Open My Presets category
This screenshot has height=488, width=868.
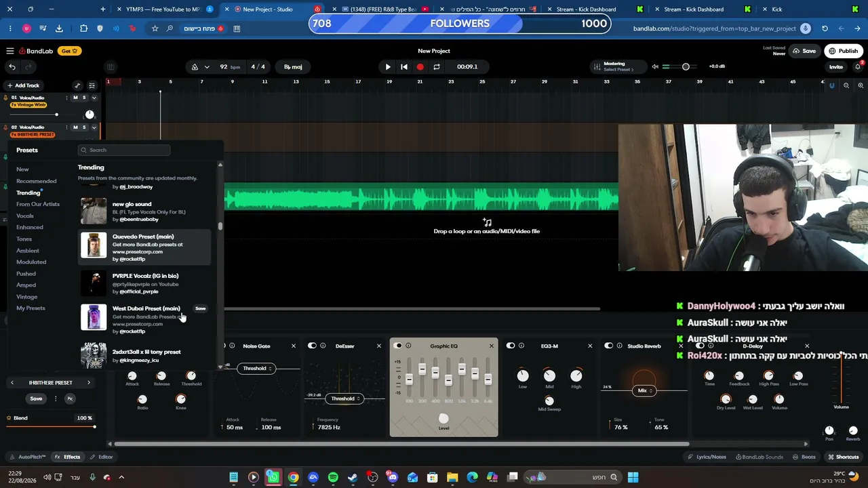point(31,308)
